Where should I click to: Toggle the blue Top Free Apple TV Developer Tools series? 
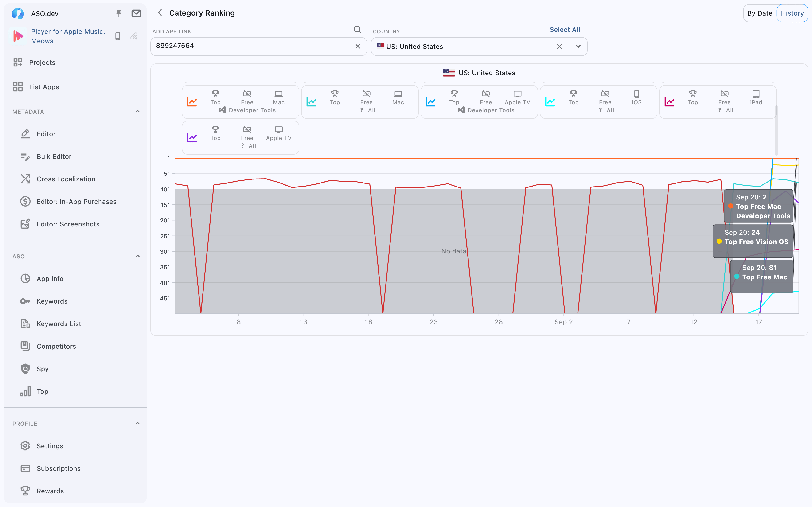coord(431,102)
